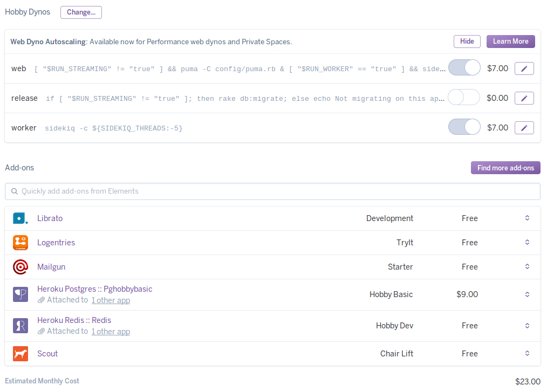
Task: Edit the release dyno with pencil icon
Action: click(524, 98)
